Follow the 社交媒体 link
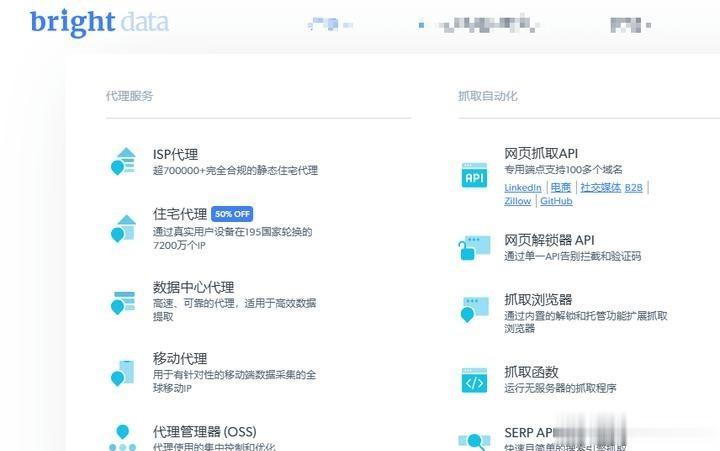This screenshot has height=451, width=720. pyautogui.click(x=600, y=187)
